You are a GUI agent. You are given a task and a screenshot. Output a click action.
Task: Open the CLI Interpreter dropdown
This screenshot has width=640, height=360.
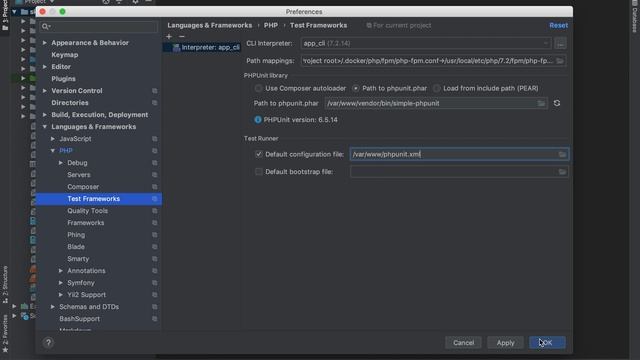coord(426,43)
